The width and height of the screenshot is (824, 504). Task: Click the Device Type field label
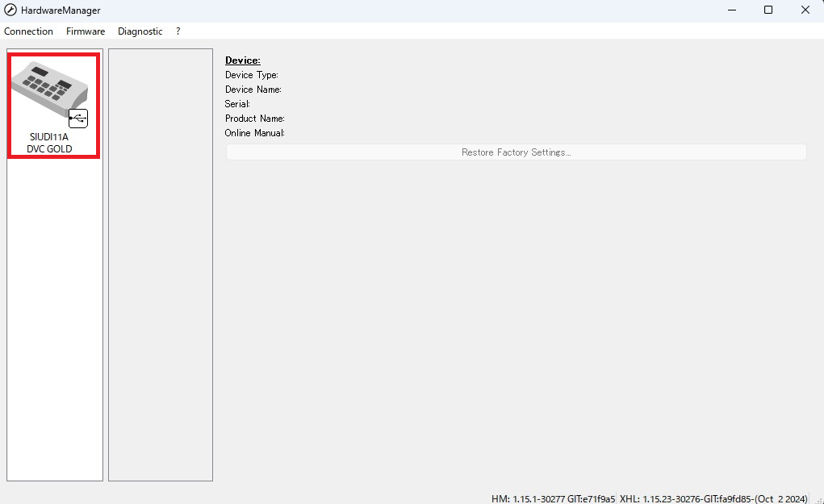coord(251,75)
